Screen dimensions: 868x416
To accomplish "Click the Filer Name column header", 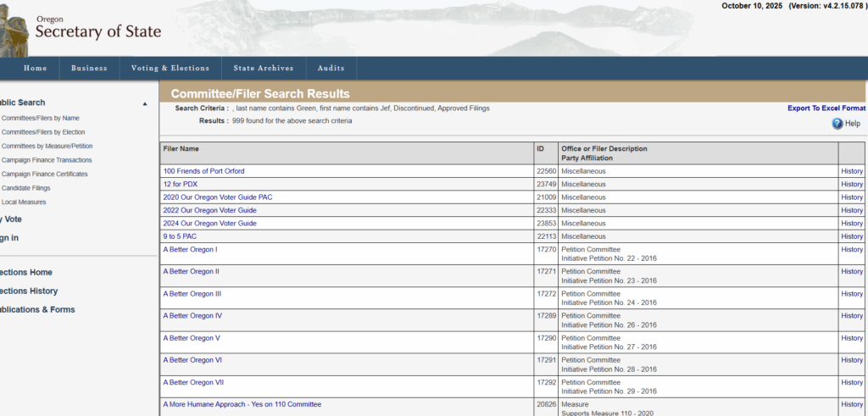I will (x=181, y=149).
